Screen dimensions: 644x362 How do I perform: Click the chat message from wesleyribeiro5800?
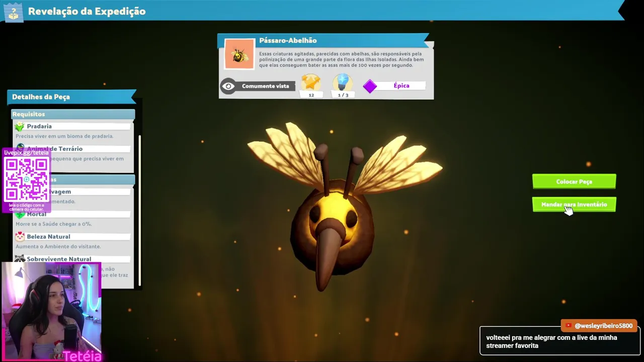(559, 341)
